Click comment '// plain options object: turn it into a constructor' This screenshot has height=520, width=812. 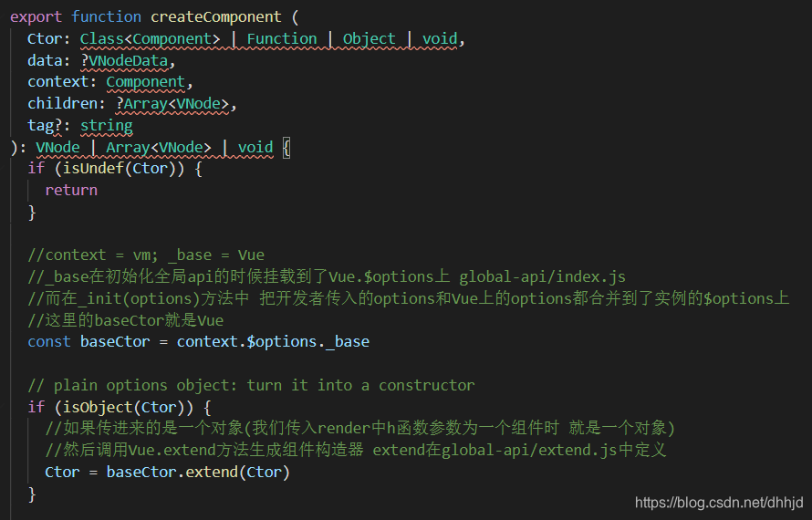[x=251, y=385]
